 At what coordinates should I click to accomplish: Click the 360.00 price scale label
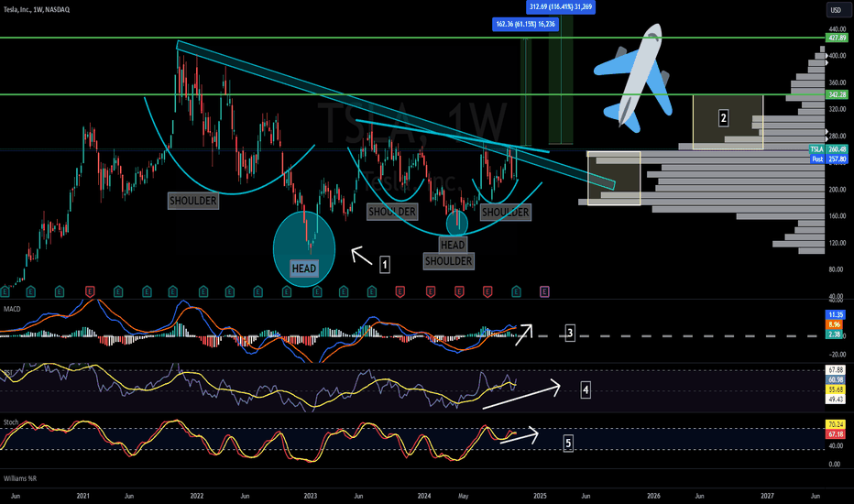coord(838,82)
